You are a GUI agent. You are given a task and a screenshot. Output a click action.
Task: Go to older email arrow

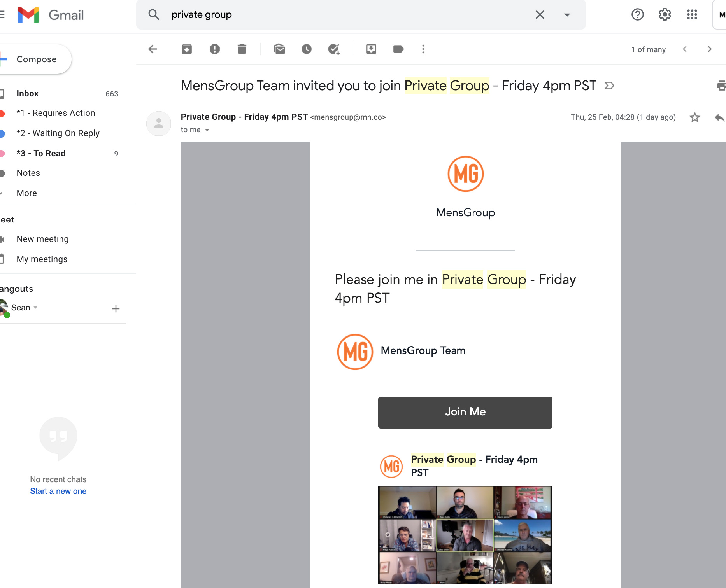[710, 49]
